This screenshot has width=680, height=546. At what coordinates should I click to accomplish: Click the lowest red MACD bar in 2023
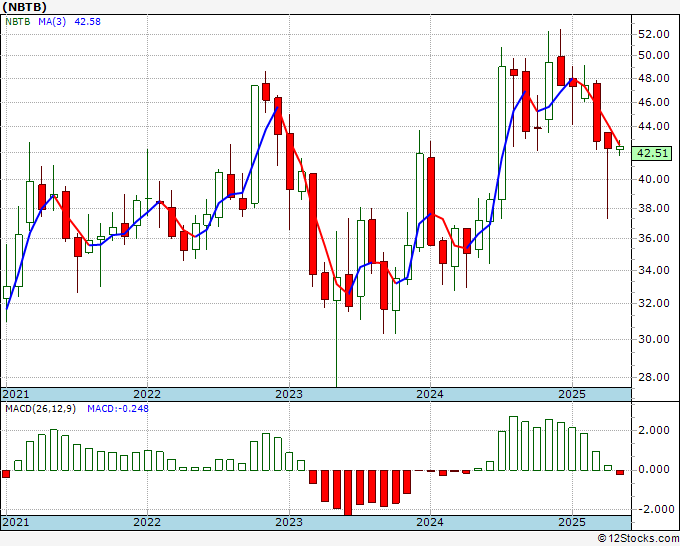349,493
